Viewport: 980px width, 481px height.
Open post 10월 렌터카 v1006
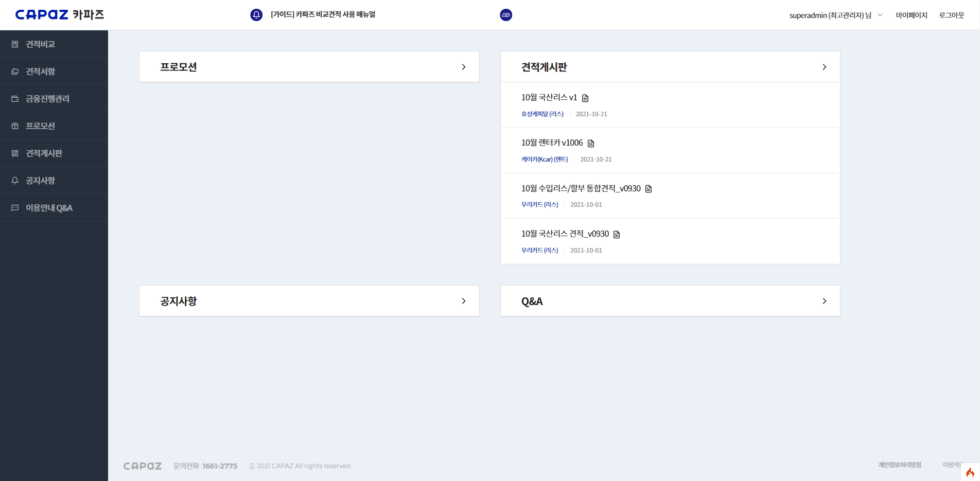(x=552, y=142)
